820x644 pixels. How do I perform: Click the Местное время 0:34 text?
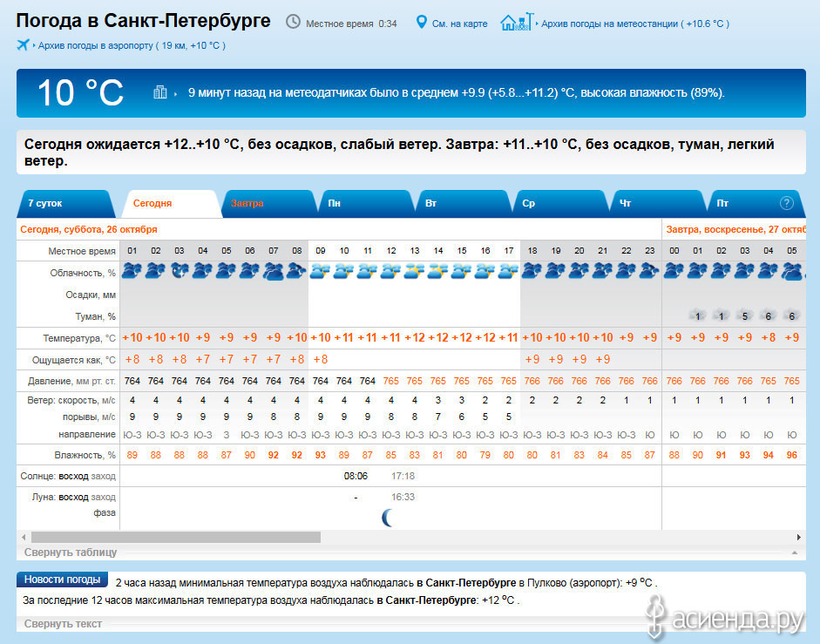[x=351, y=24]
